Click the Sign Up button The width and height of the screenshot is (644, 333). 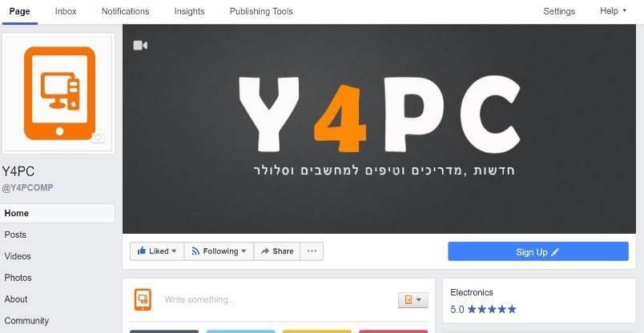pyautogui.click(x=538, y=251)
